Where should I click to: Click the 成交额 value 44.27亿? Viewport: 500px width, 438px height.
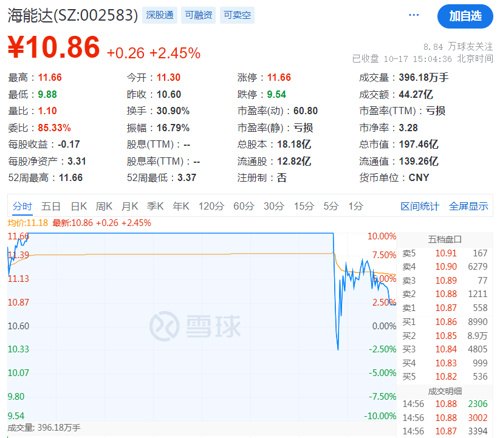[x=416, y=95]
